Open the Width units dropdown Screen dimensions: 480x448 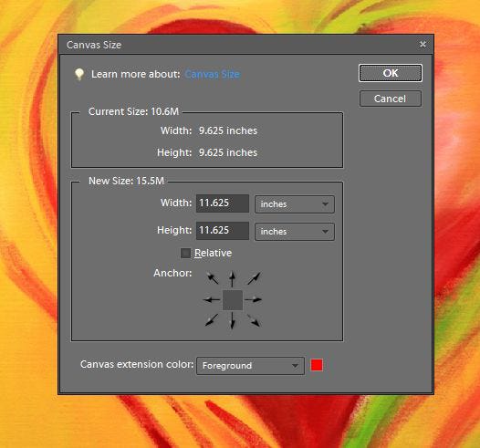tap(295, 204)
